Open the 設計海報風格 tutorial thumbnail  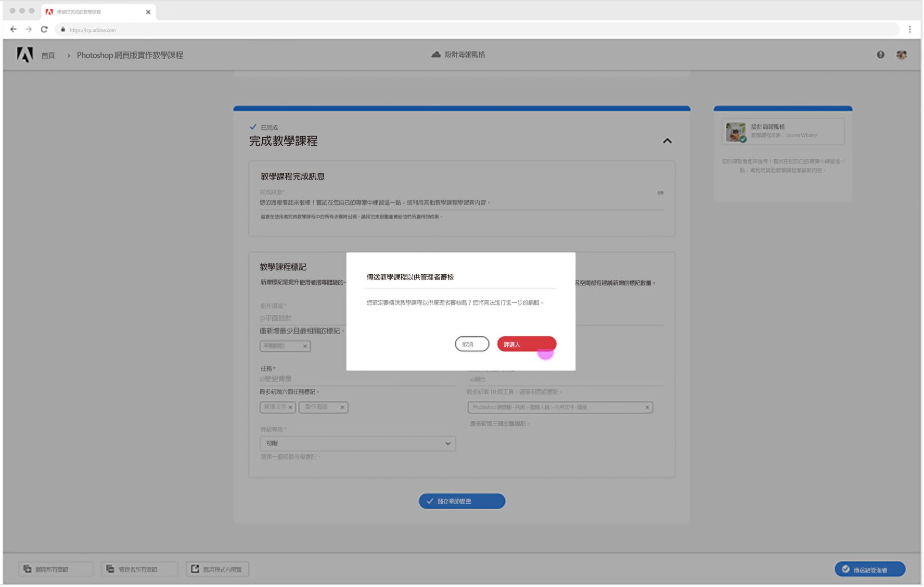pyautogui.click(x=735, y=132)
